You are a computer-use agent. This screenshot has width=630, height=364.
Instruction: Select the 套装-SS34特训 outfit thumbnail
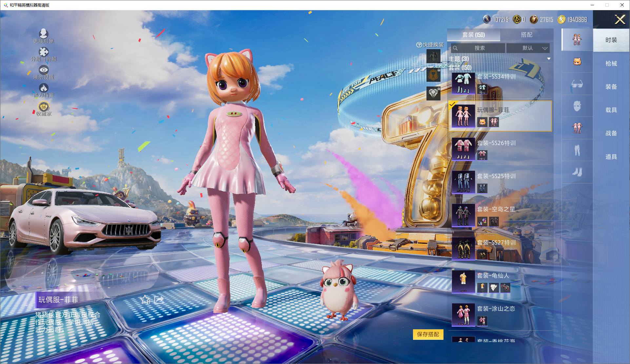pyautogui.click(x=463, y=83)
